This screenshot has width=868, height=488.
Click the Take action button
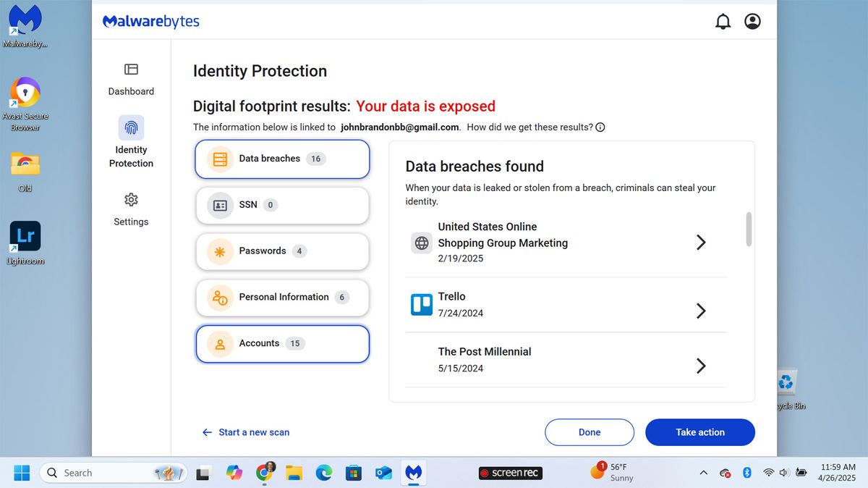point(699,432)
